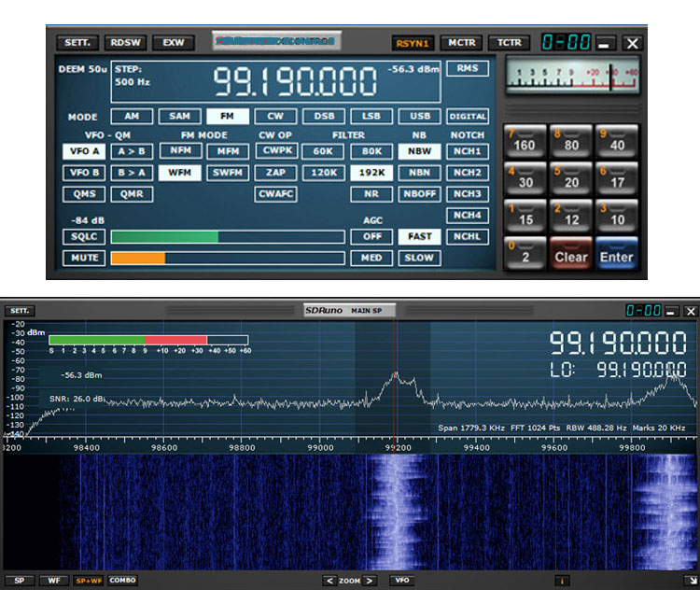This screenshot has width=700, height=590.
Task: Click zoom-in arrow right of ZOOM
Action: pos(370,581)
